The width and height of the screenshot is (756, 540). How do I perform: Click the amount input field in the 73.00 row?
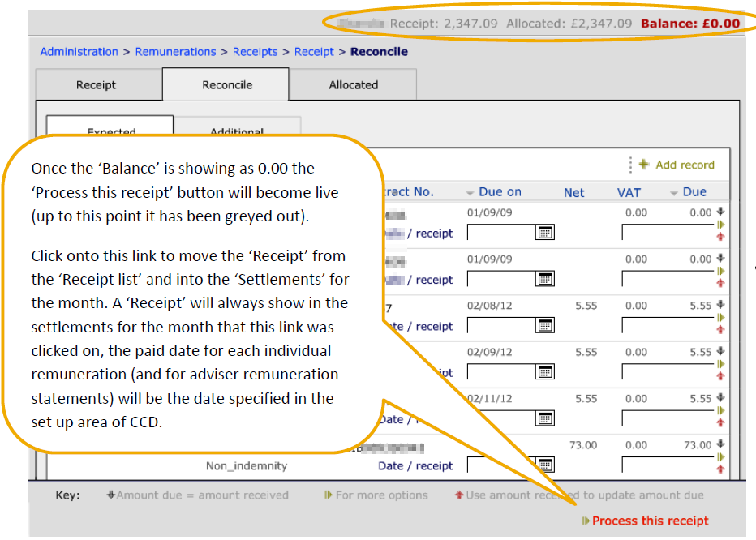(x=668, y=465)
